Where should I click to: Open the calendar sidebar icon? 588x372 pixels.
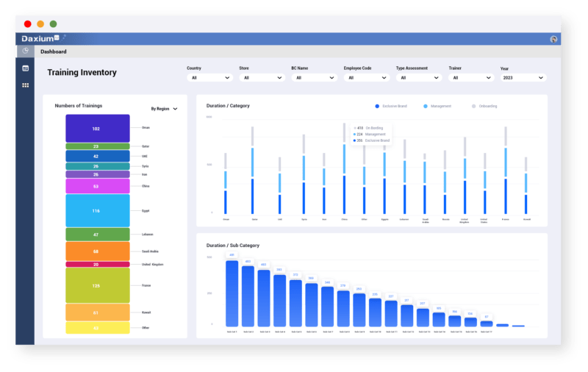[x=25, y=68]
